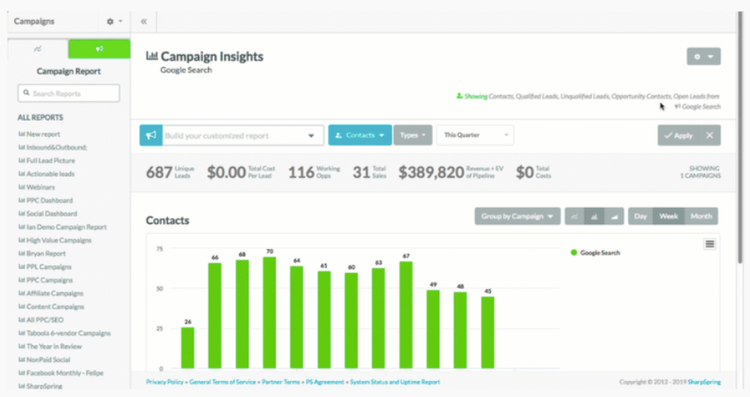Image resolution: width=750 pixels, height=397 pixels.
Task: Open the PPL Campaigns report
Action: click(x=45, y=267)
